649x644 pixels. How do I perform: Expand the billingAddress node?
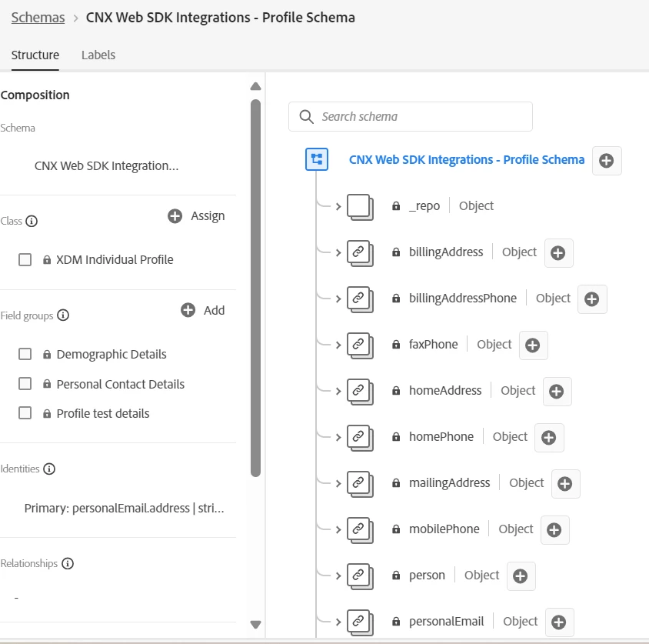[338, 253]
